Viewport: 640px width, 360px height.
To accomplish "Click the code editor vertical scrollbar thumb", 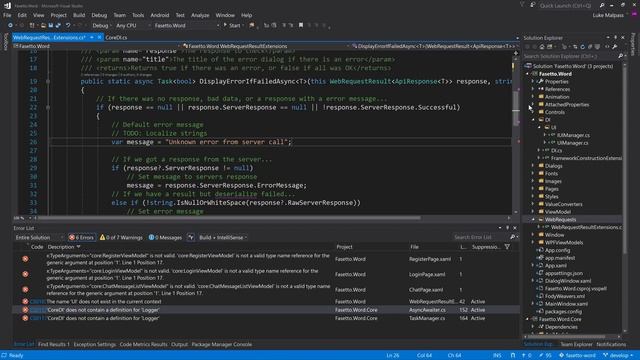I will (x=516, y=108).
